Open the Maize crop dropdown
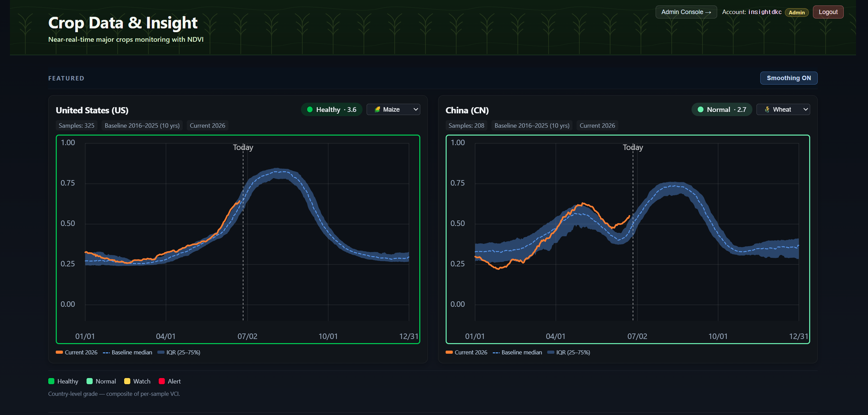Viewport: 868px width, 415px height. pyautogui.click(x=393, y=110)
